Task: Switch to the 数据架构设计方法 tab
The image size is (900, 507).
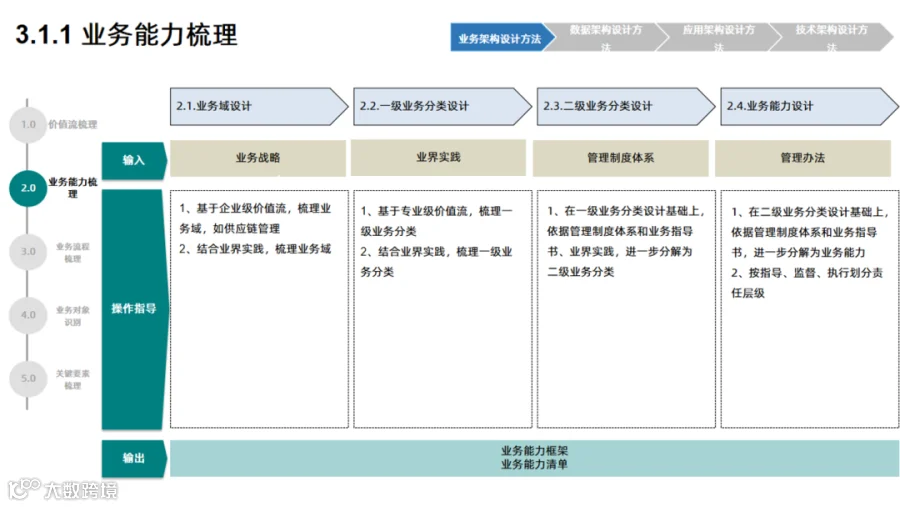Action: tap(606, 37)
